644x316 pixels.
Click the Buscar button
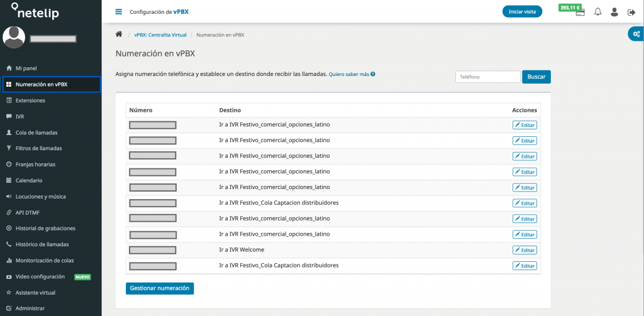536,77
